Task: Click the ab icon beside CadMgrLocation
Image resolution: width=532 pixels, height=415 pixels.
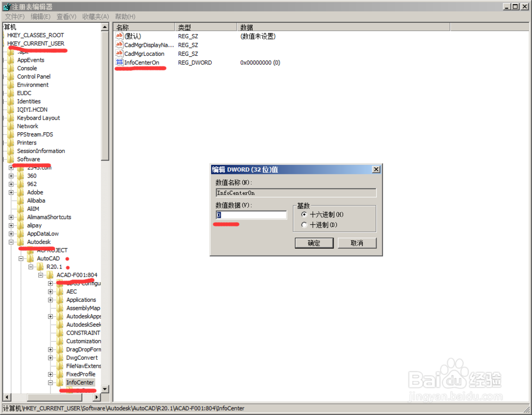Action: [119, 54]
